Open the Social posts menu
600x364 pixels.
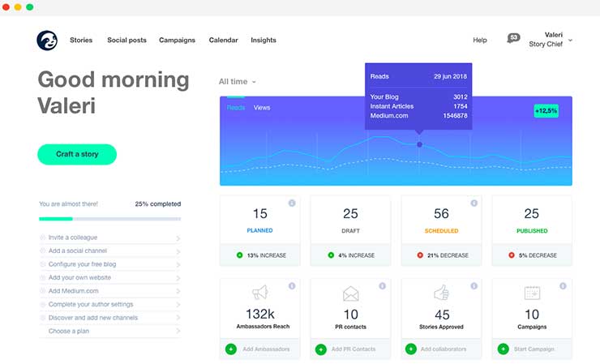coord(126,40)
